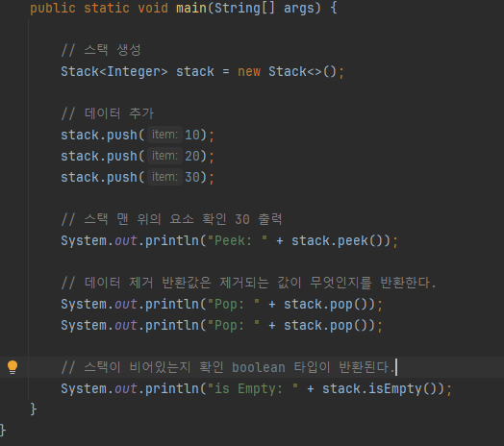Click the comment starting '// 데이터 제거'
Image resolution: width=504 pixels, height=446 pixels.
pyautogui.click(x=248, y=283)
